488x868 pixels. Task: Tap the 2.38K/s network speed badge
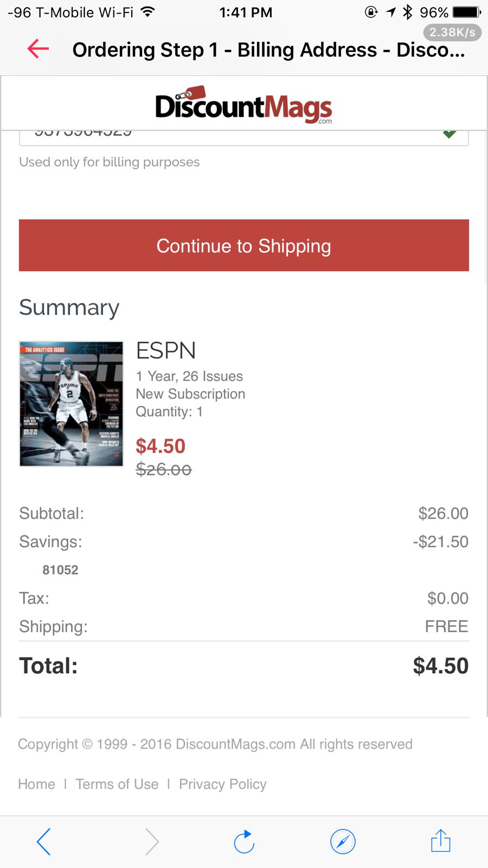[x=452, y=33]
